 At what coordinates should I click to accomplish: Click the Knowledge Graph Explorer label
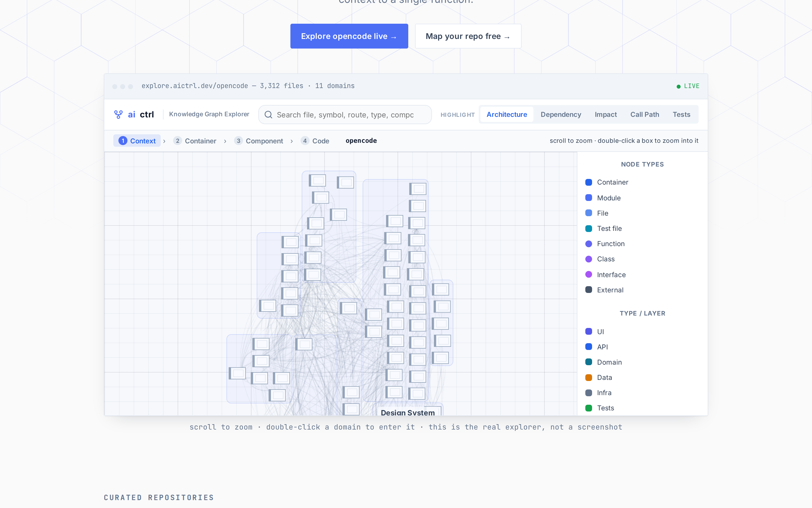(209, 114)
